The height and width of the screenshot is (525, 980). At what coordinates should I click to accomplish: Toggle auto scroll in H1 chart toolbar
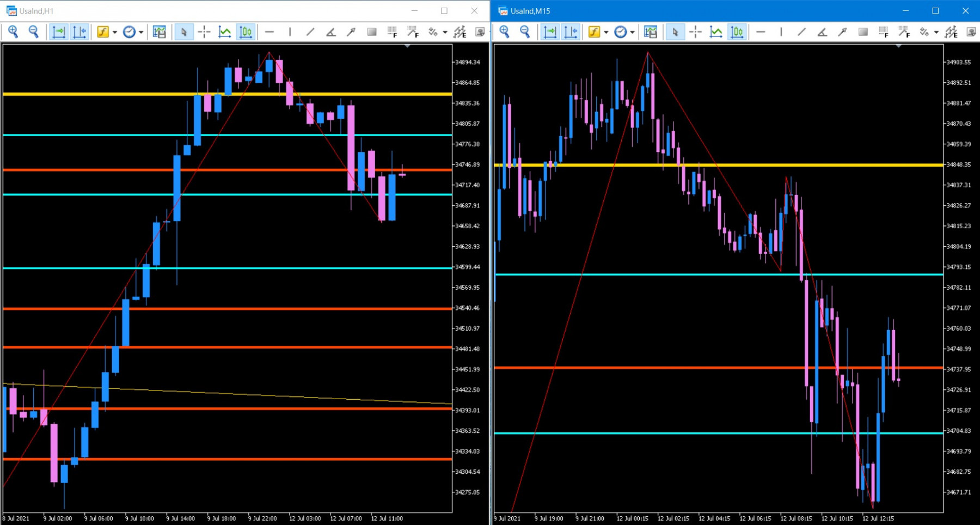point(59,32)
